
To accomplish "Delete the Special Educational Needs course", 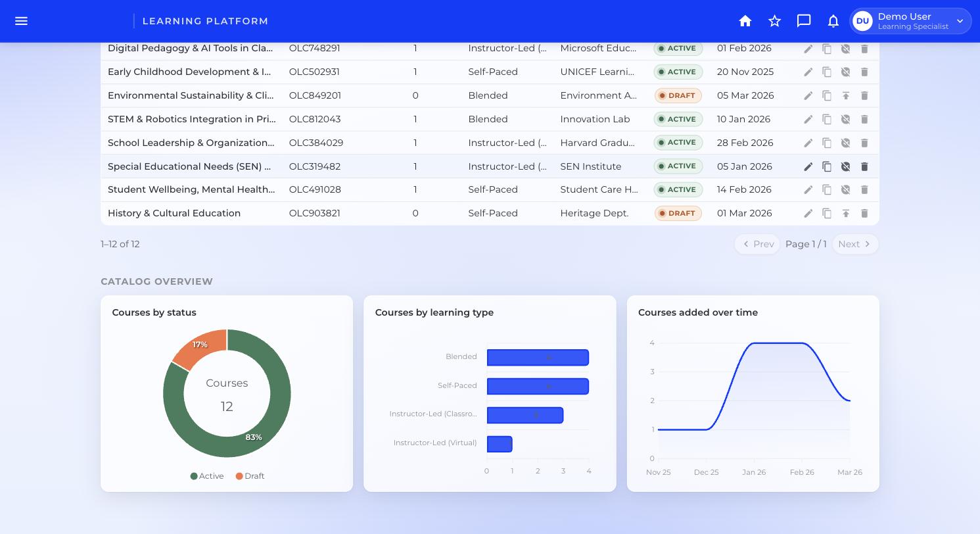I will click(x=864, y=166).
